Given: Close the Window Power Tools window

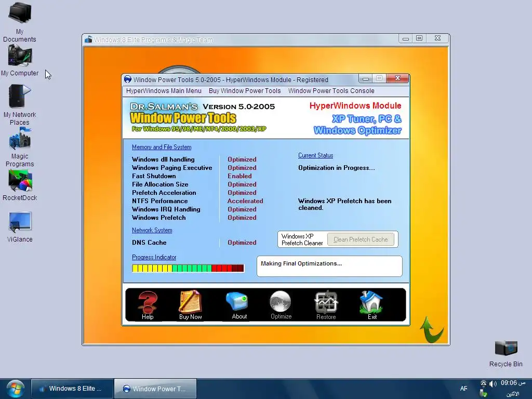Looking at the screenshot, I should point(397,78).
